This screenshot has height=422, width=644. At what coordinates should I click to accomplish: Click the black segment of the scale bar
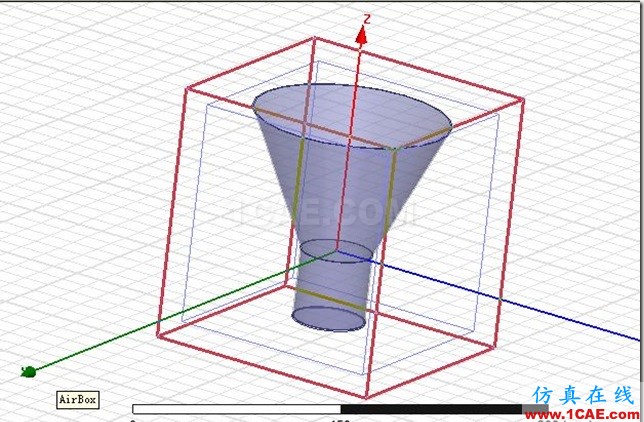tap(431, 409)
